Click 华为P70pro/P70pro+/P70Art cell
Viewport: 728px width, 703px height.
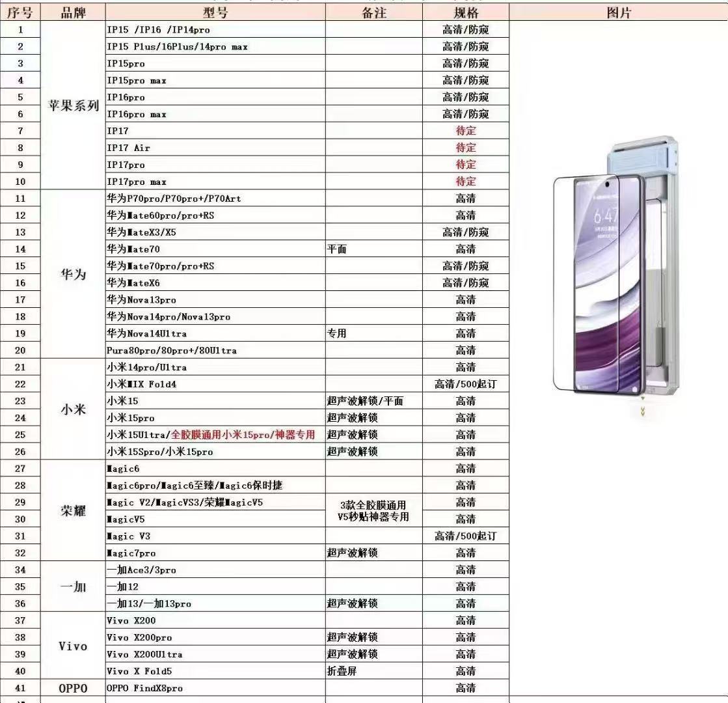pos(215,199)
